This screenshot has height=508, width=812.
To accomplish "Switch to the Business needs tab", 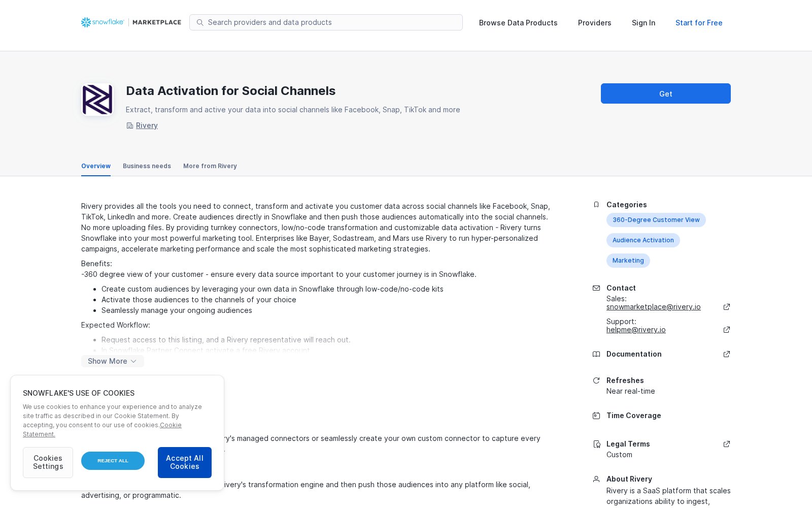I will (147, 166).
